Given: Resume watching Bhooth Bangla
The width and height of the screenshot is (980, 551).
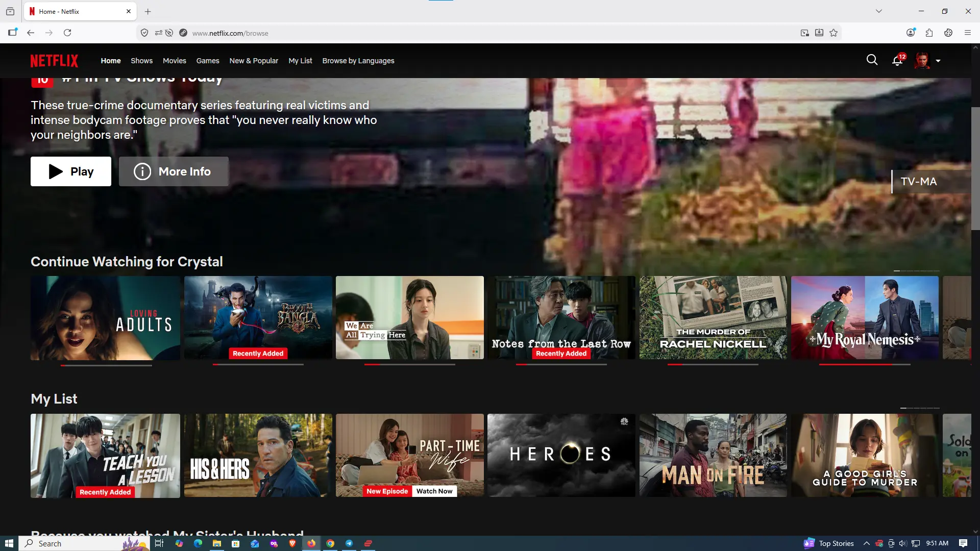Looking at the screenshot, I should pos(258,318).
